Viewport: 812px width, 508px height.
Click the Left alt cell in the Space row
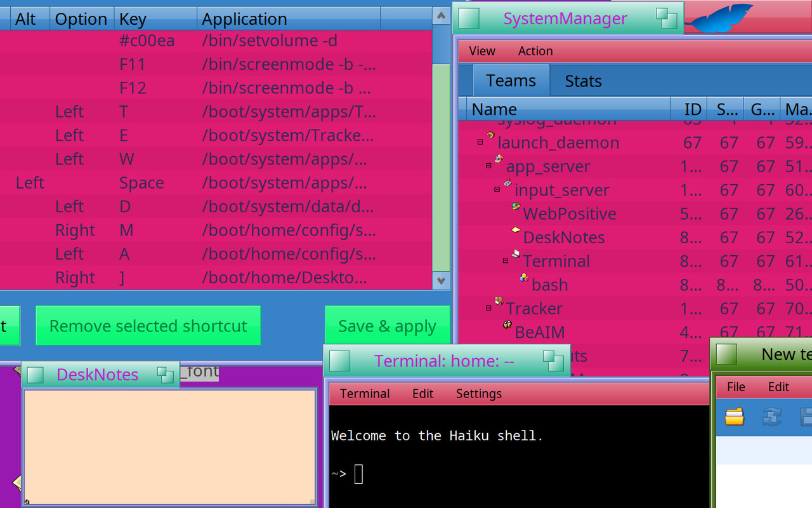30,183
